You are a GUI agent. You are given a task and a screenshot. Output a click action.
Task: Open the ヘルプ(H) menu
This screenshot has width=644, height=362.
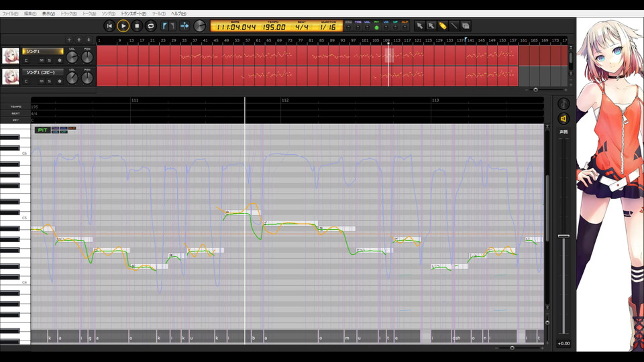178,13
